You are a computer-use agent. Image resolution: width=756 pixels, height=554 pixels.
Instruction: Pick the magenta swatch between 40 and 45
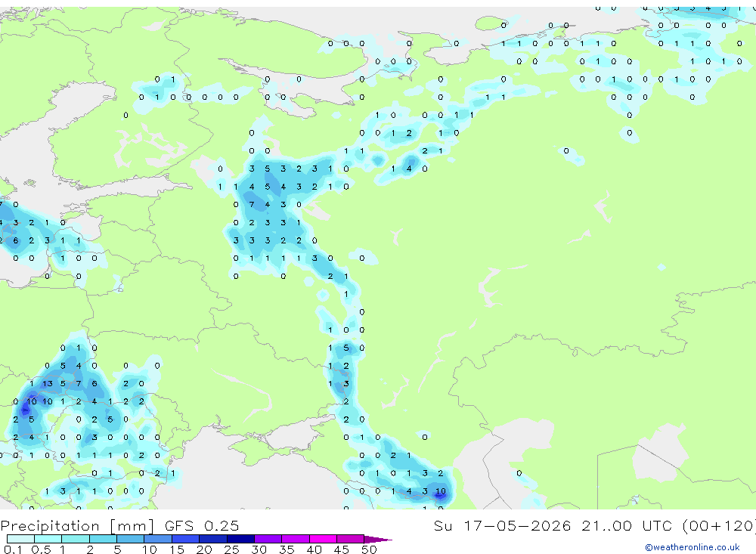coord(323,539)
